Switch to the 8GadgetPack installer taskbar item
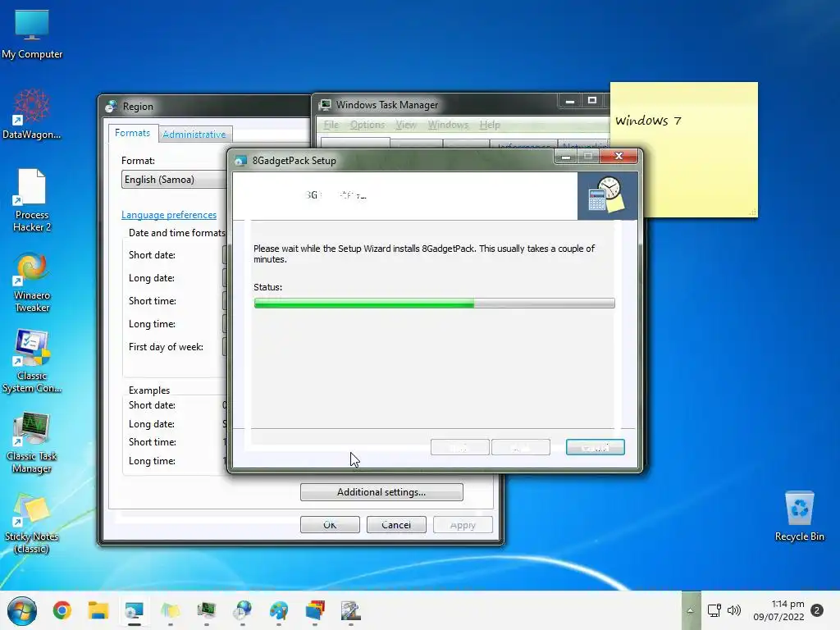840x630 pixels. pyautogui.click(x=135, y=610)
